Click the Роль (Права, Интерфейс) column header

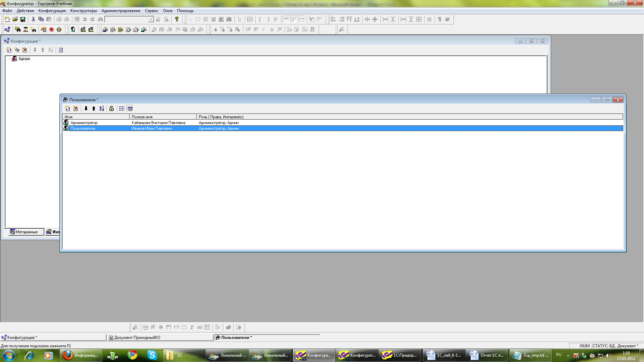(x=410, y=117)
